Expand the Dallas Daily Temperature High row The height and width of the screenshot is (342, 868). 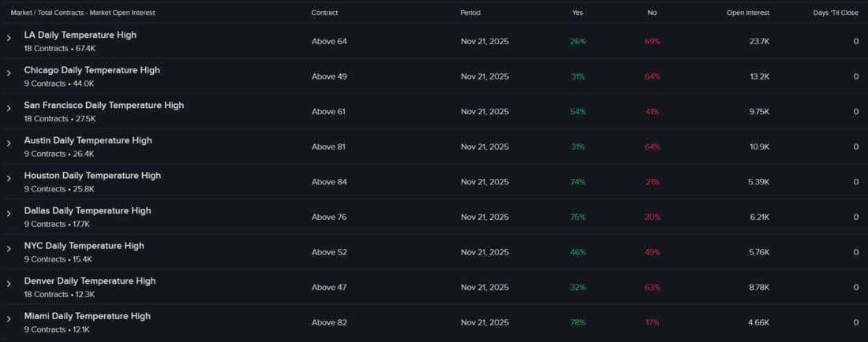9,213
